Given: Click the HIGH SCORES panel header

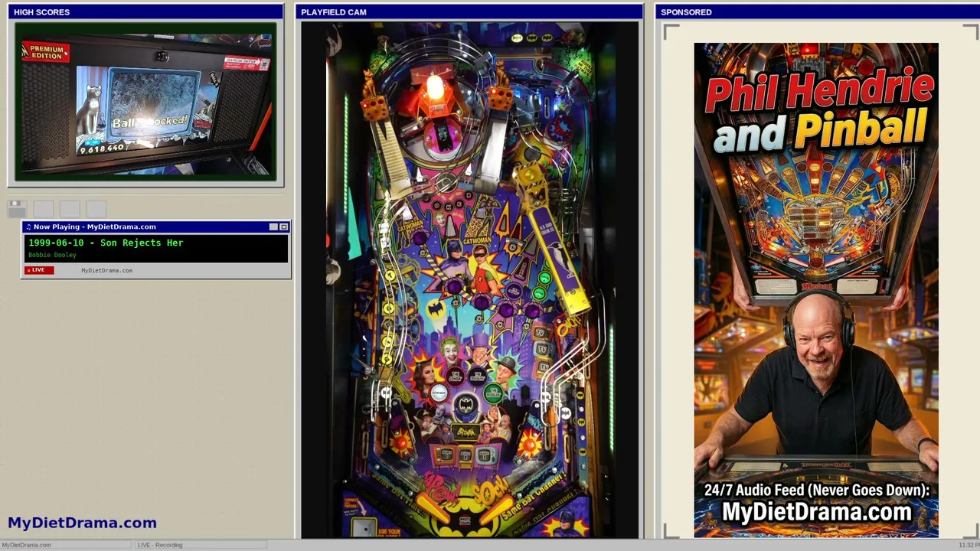Looking at the screenshot, I should coord(145,12).
